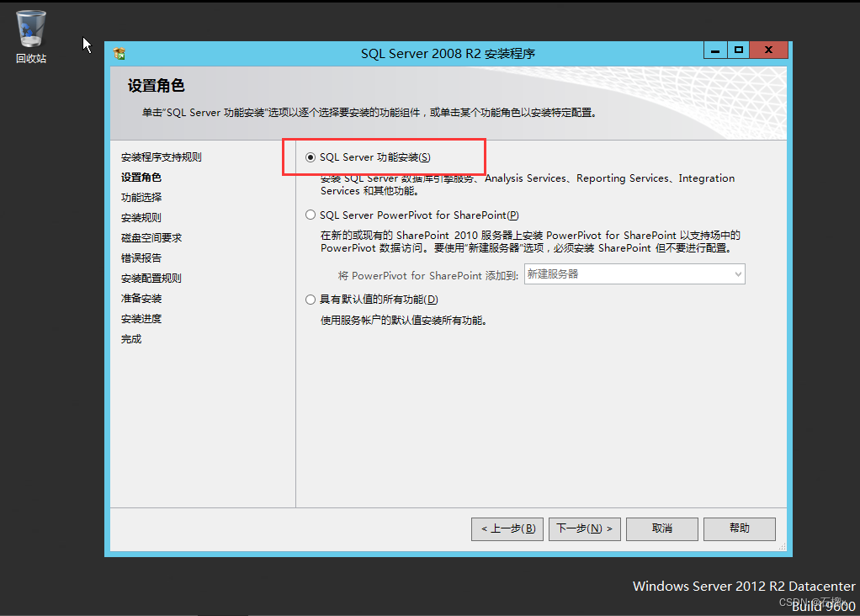Open the 新建服务器 PowerPivot dropdown
Image resolution: width=860 pixels, height=616 pixels.
[634, 274]
